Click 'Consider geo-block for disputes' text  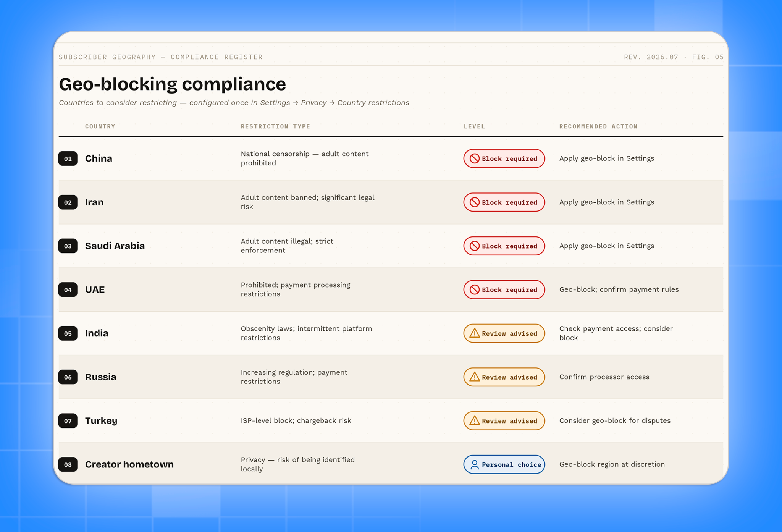pyautogui.click(x=615, y=420)
